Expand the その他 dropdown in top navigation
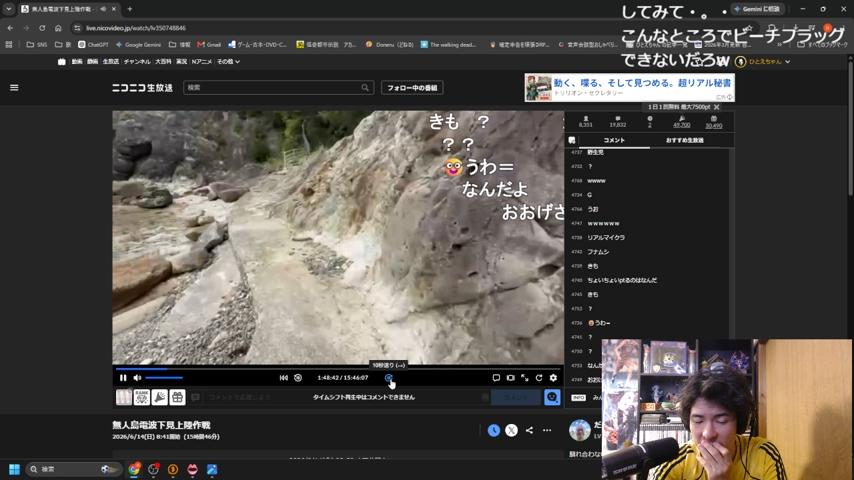 point(228,62)
